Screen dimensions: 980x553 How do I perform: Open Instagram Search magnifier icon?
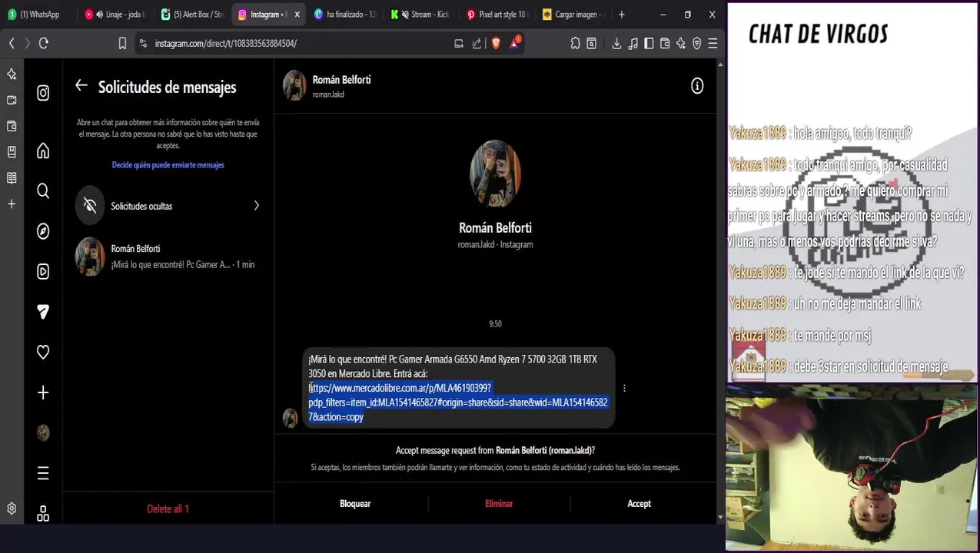(x=43, y=191)
